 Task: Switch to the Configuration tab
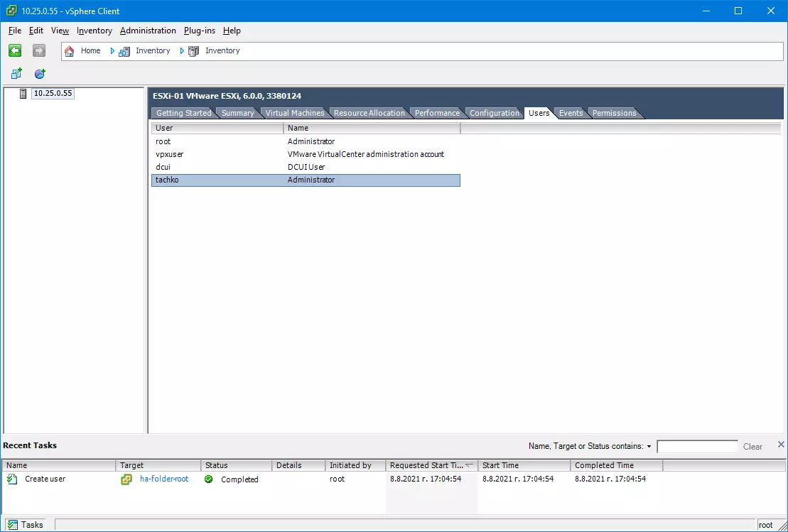coord(495,113)
